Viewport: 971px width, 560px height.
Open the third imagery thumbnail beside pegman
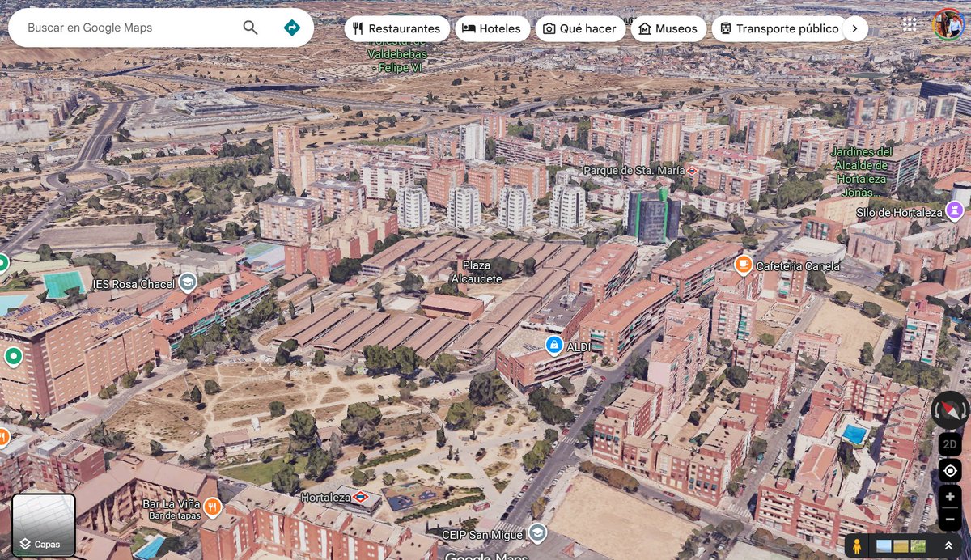coord(918,546)
